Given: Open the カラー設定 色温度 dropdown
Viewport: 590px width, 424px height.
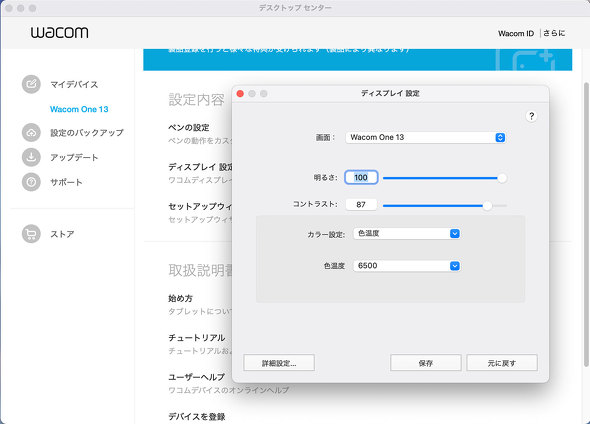Looking at the screenshot, I should [x=406, y=234].
